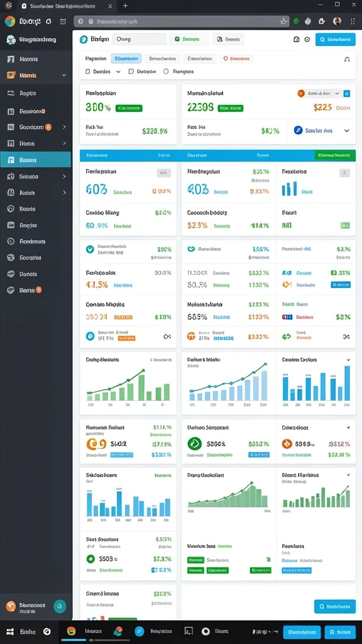Screen dimensions: 362x644
Task: Click the teal round button at sidebar bottom
Action: (60, 606)
